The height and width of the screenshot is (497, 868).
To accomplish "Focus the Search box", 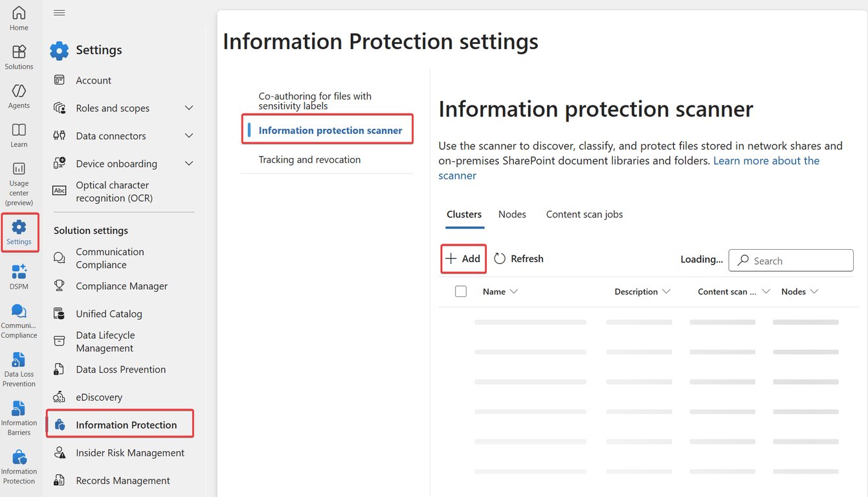I will pos(791,260).
